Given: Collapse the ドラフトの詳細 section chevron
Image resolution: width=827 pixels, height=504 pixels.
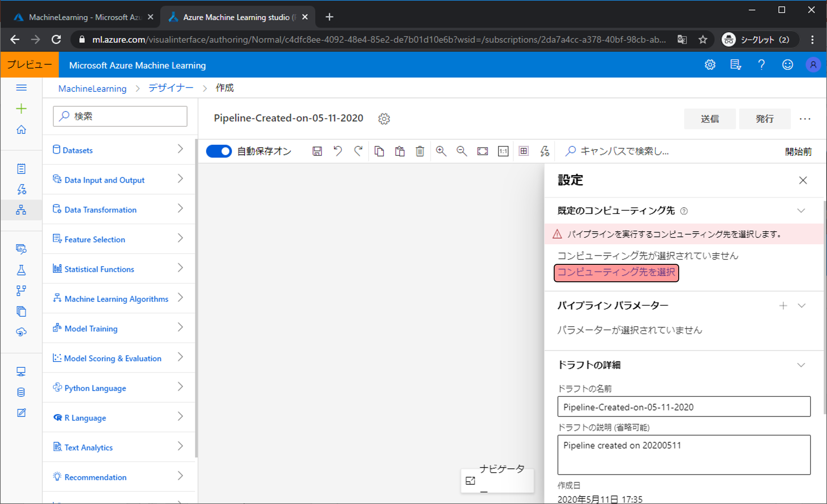Looking at the screenshot, I should pos(801,365).
